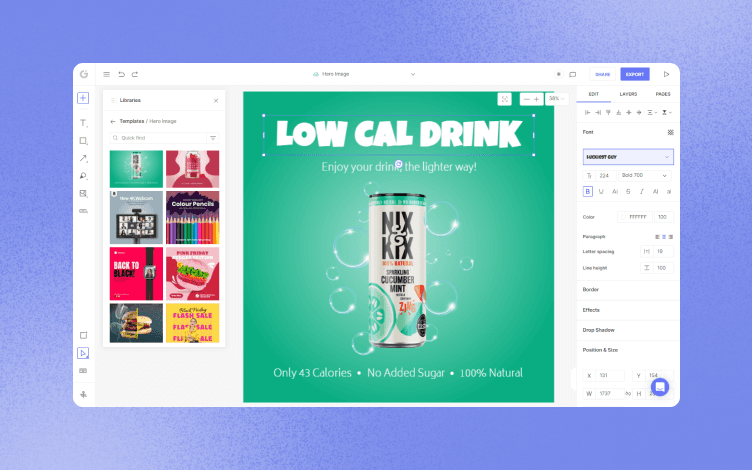Open the filter icon beside Quick find
This screenshot has width=752, height=470.
[x=213, y=138]
